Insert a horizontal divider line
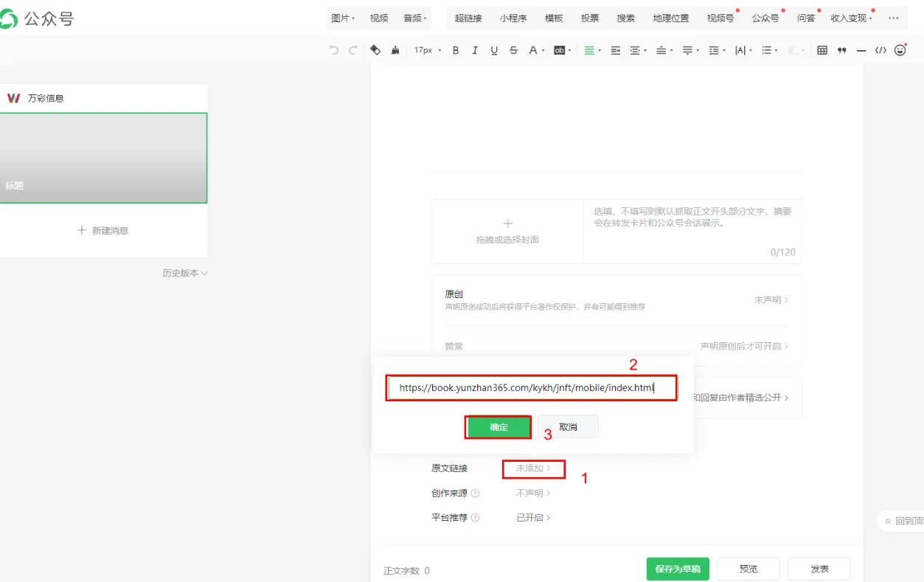The height and width of the screenshot is (582, 924). click(861, 50)
